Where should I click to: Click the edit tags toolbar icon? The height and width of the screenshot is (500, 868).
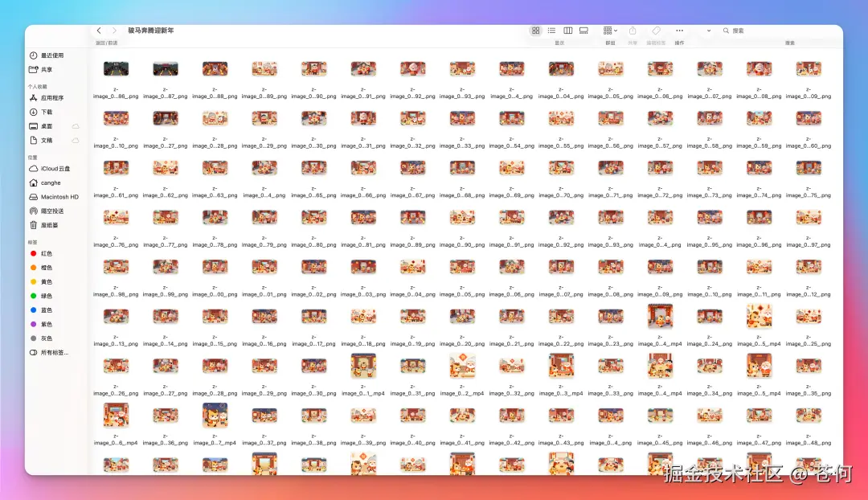[656, 31]
